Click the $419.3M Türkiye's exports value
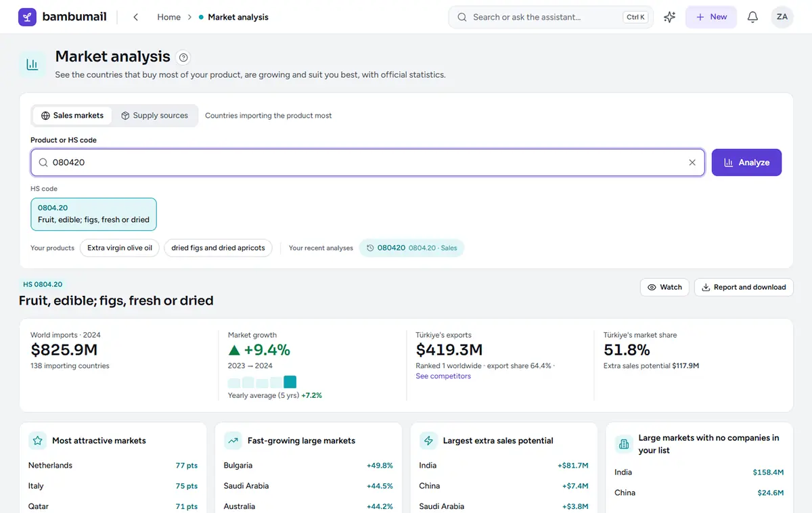Image resolution: width=812 pixels, height=513 pixels. [x=449, y=350]
